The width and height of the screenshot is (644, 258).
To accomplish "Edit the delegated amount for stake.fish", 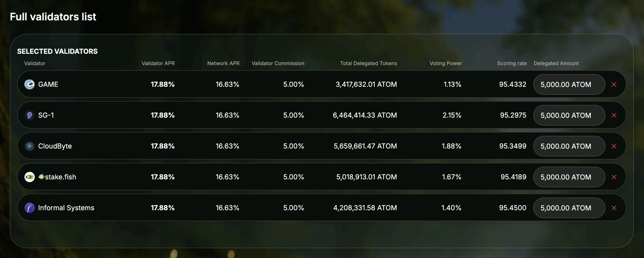I will (569, 177).
